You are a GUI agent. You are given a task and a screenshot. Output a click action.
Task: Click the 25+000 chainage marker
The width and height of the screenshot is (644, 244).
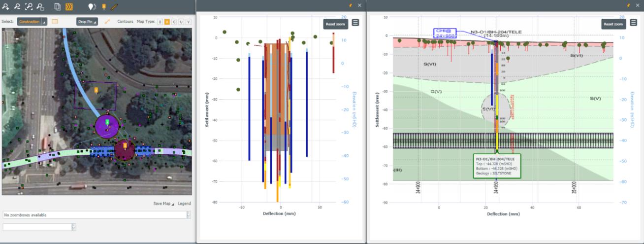[574, 188]
